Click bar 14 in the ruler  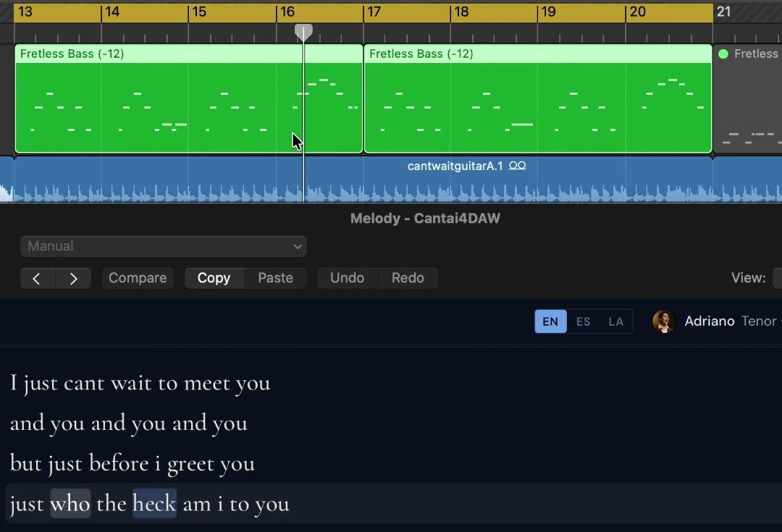(113, 12)
